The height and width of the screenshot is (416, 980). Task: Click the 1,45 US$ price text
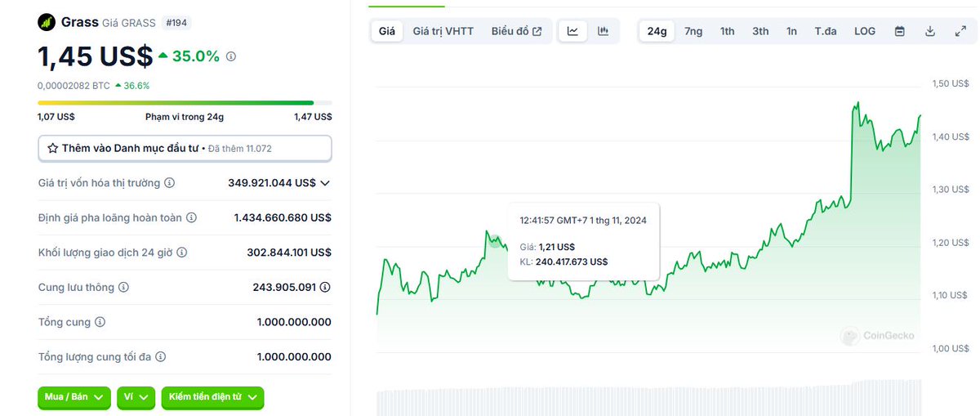click(95, 56)
